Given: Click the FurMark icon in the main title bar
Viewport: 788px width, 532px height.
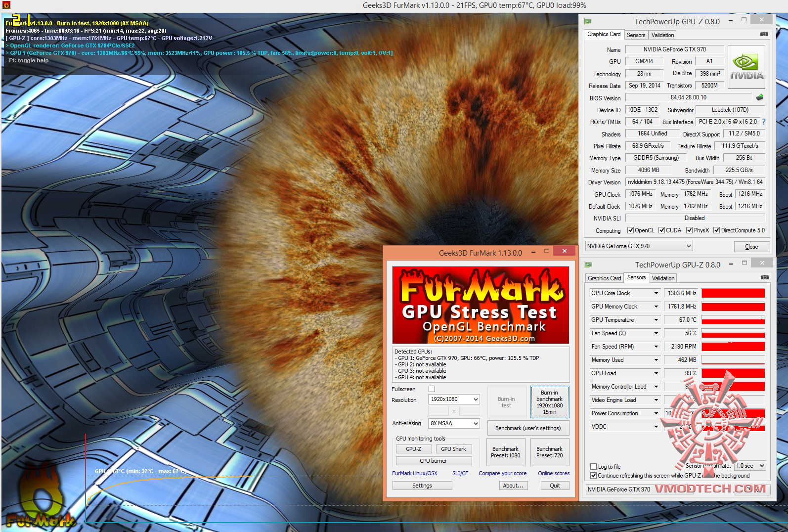Looking at the screenshot, I should 6,5.
